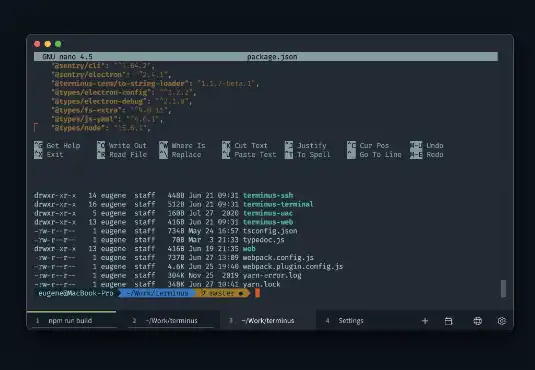Viewport: 535px width, 370px height.
Task: Open settings via the gear icon
Action: 502,321
